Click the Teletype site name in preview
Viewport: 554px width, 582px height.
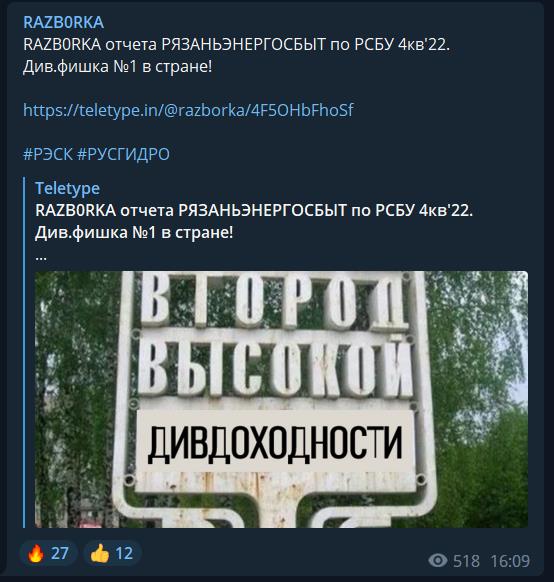(x=68, y=188)
